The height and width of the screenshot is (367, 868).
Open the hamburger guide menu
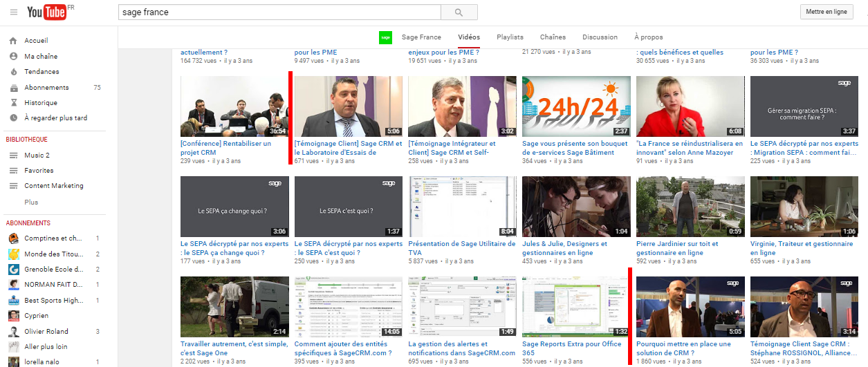click(x=14, y=12)
